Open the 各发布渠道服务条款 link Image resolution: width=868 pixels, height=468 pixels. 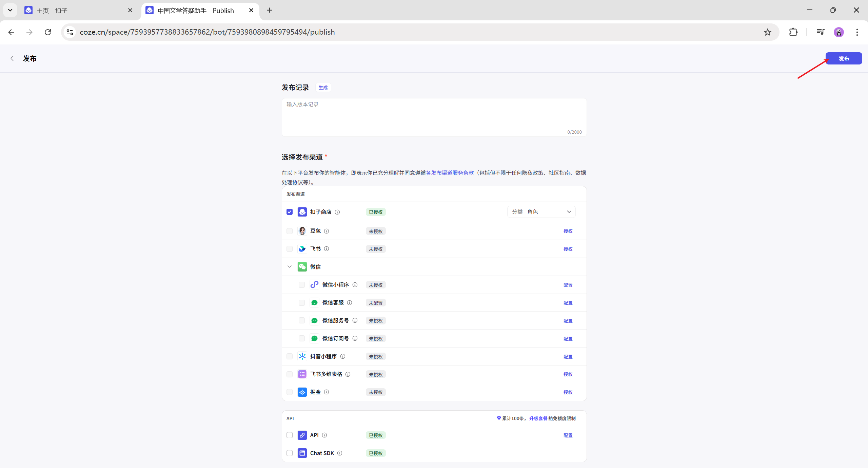coord(449,173)
